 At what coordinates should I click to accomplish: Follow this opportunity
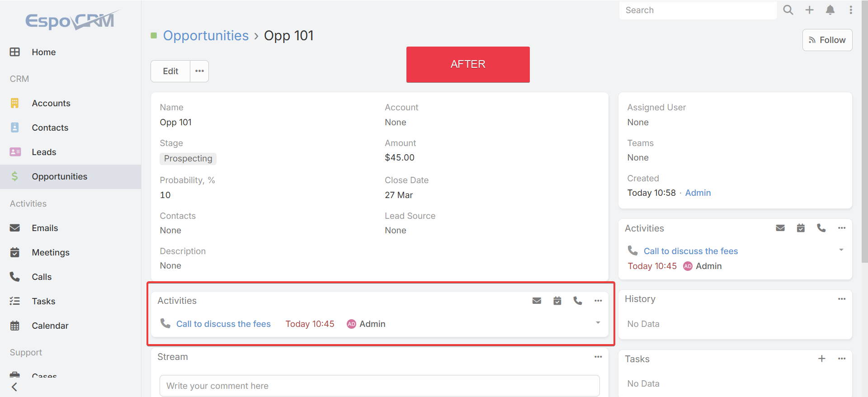827,40
